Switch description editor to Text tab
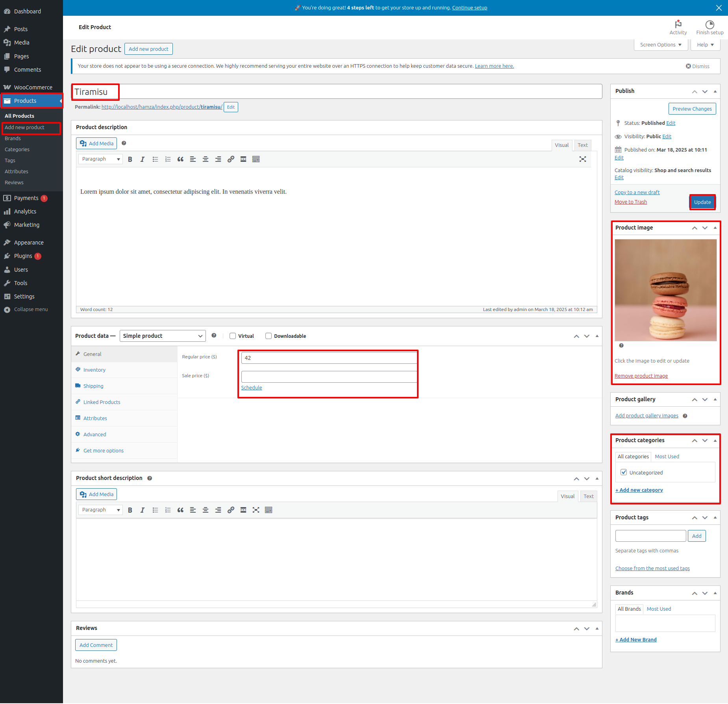 pos(583,145)
